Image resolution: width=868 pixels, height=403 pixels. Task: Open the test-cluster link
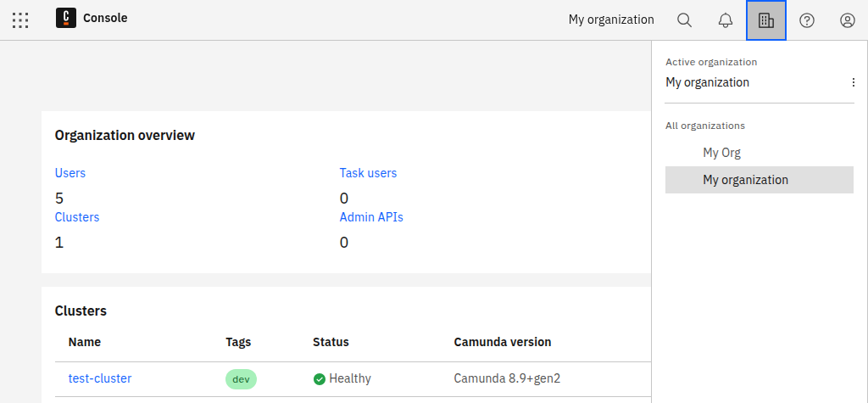(100, 378)
